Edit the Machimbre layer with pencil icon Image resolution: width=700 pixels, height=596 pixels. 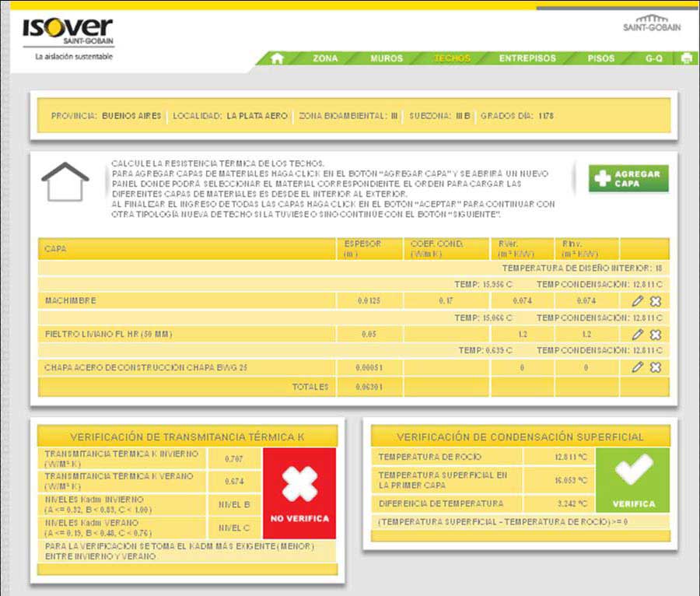[638, 300]
